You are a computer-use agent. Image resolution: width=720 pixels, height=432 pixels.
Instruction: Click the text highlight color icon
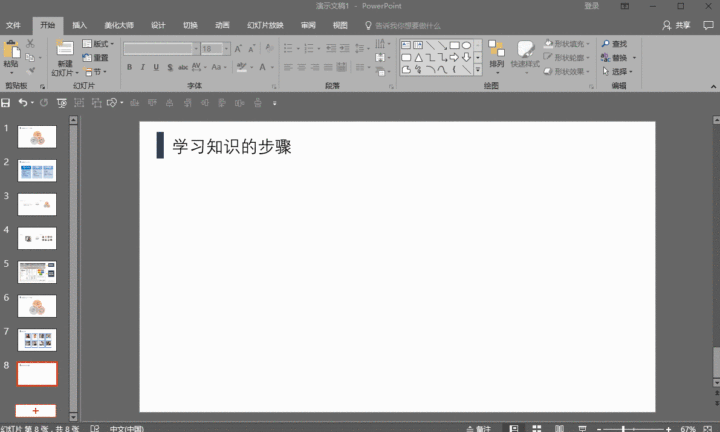coord(242,67)
